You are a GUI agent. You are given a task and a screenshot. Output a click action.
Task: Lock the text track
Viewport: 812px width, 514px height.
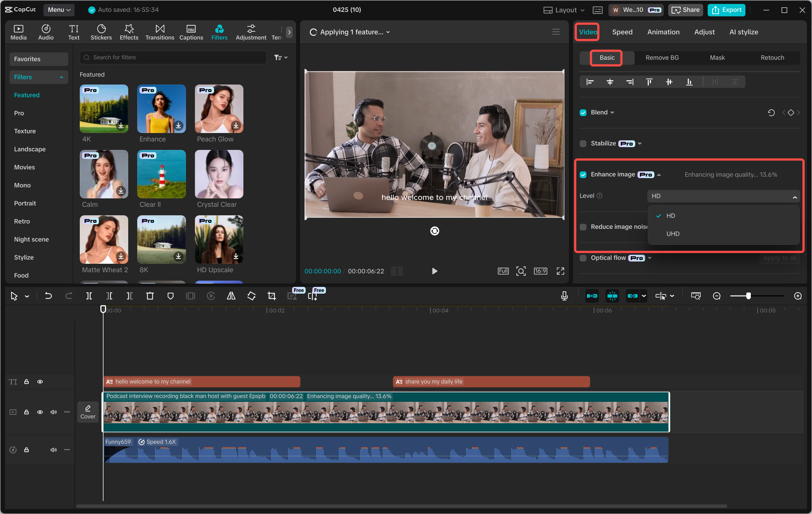pos(26,382)
